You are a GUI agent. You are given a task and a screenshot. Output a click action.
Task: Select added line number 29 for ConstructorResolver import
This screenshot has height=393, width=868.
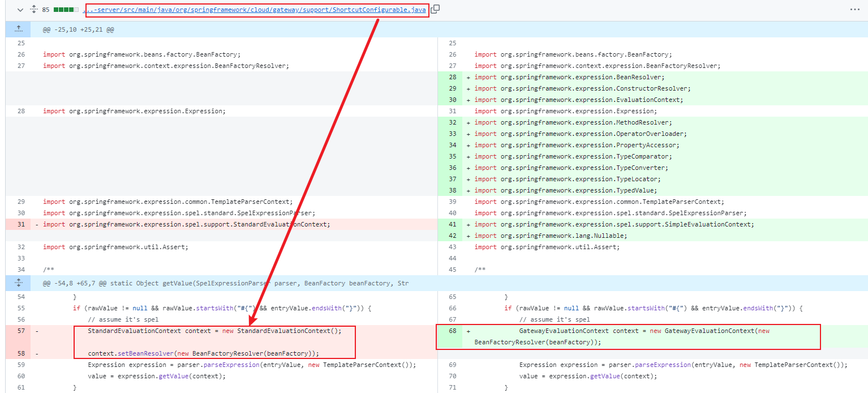452,88
